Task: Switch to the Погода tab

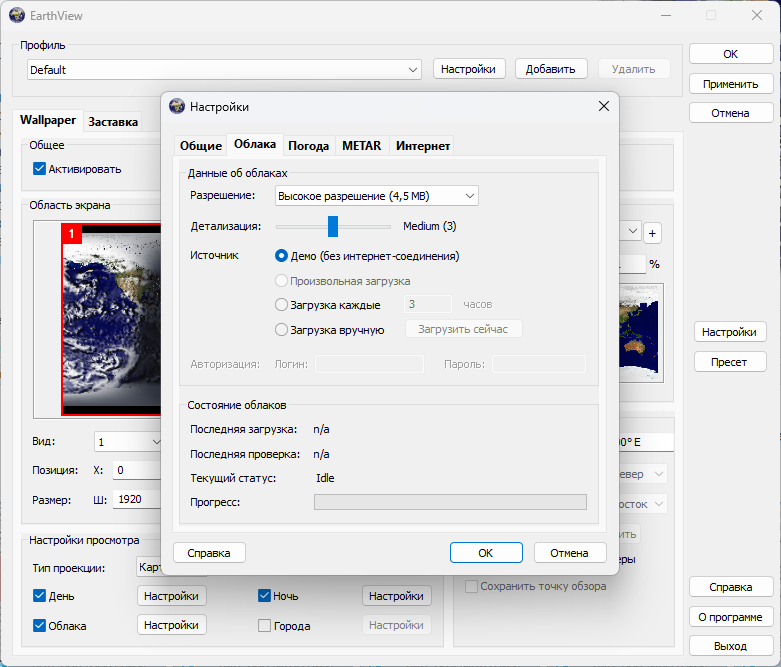Action: 309,146
